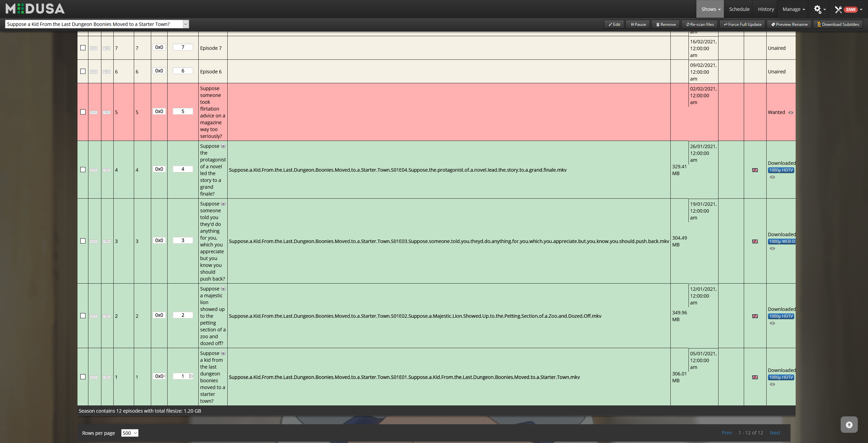Click the Remove show button
Viewport: 868px width, 443px height.
click(x=666, y=24)
